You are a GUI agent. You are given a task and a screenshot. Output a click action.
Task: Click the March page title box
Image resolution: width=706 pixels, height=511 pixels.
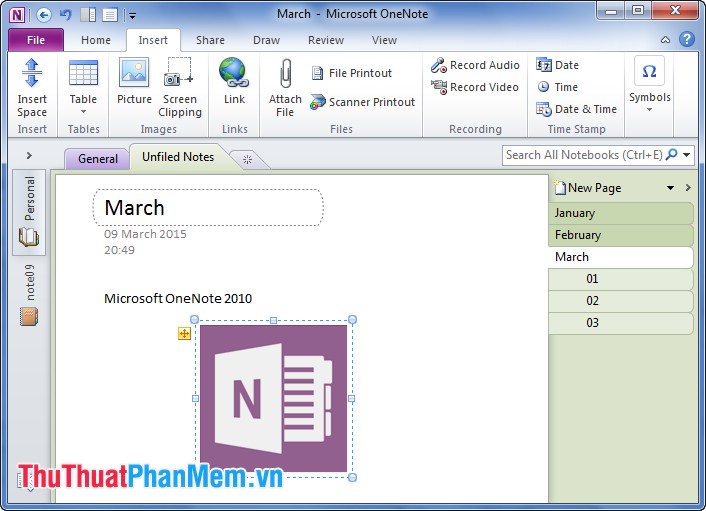tap(208, 208)
